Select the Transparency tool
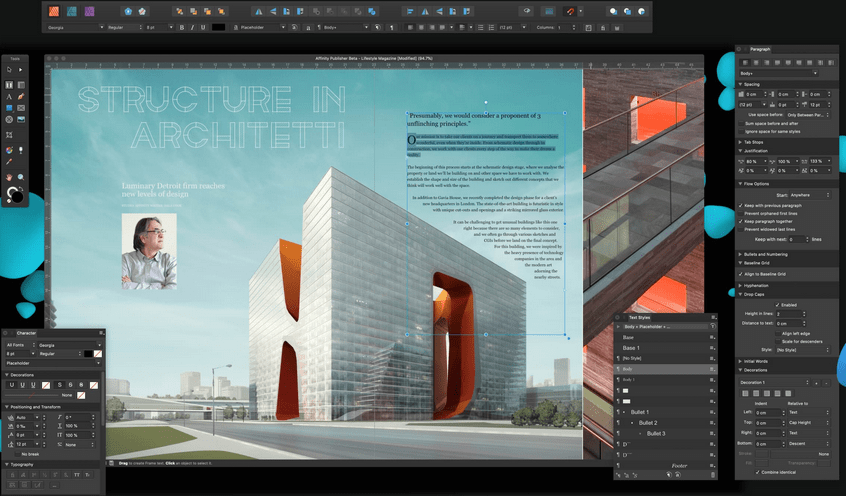Screen dimensions: 846x496 click(x=21, y=150)
